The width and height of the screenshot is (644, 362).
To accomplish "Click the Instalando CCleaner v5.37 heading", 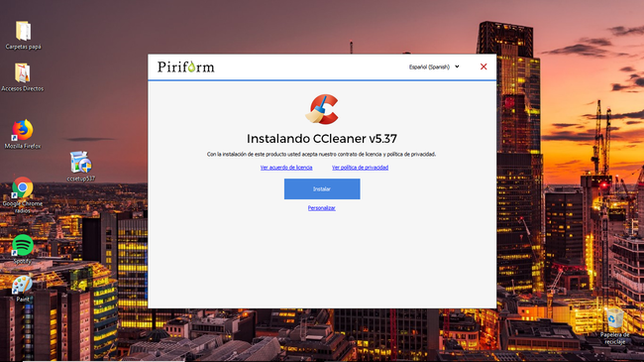I will 322,139.
